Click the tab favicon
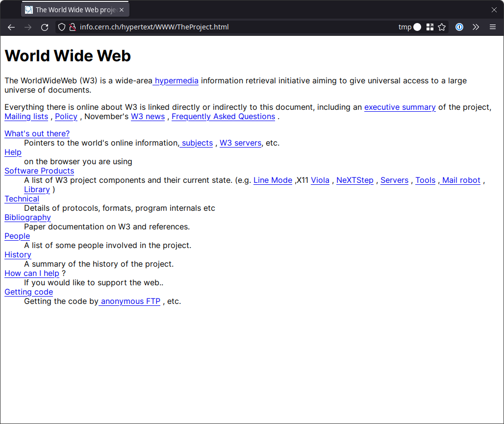This screenshot has height=424, width=504. point(29,10)
